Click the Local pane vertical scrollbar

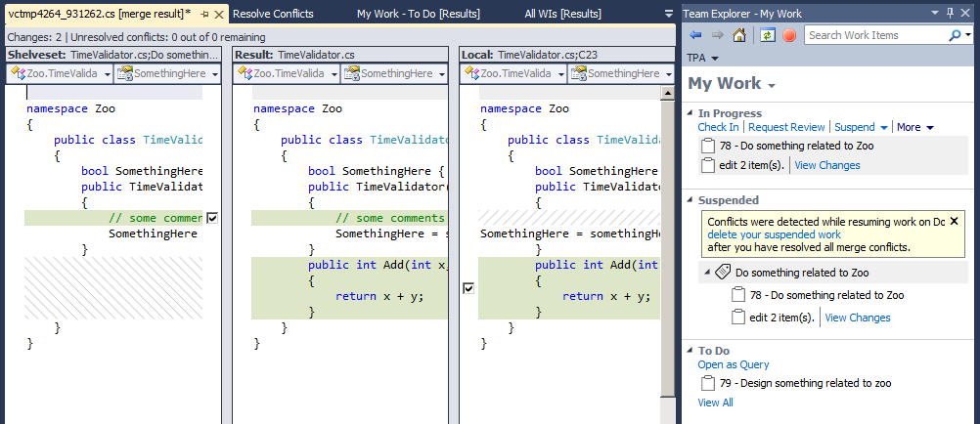point(668,244)
